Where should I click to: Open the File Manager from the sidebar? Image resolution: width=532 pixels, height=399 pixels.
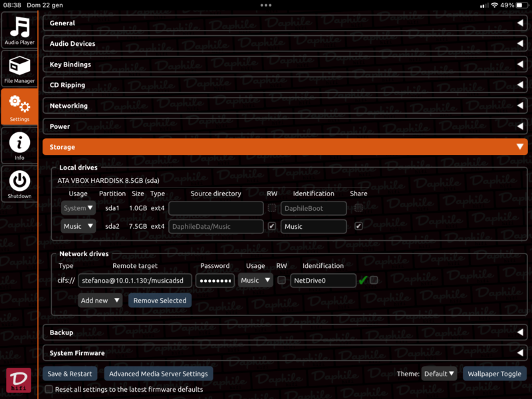click(x=19, y=68)
